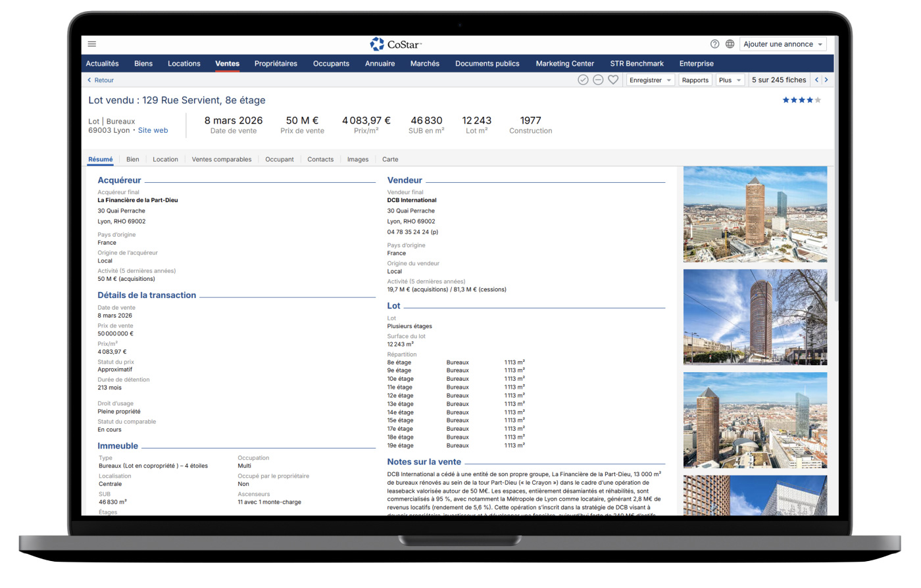
Task: Click the '11 avec 1 monte-charge' elevators value
Action: (x=270, y=502)
